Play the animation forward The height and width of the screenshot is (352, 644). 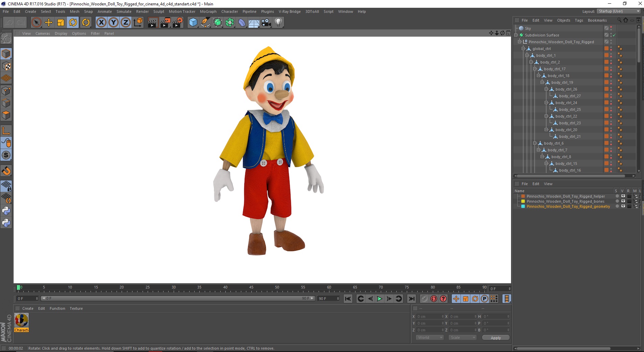[379, 299]
